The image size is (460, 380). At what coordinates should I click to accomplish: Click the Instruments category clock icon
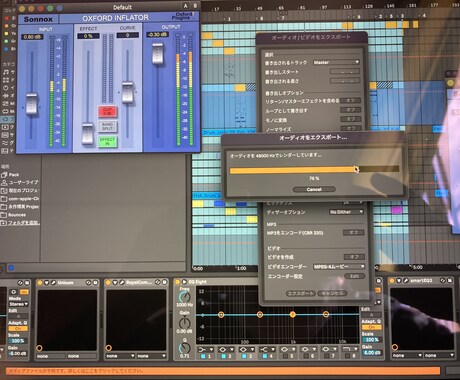click(x=6, y=88)
